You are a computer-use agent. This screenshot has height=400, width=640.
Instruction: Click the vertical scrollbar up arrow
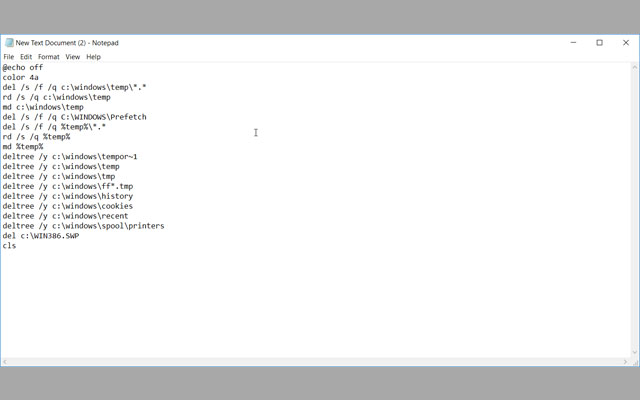pos(635,67)
